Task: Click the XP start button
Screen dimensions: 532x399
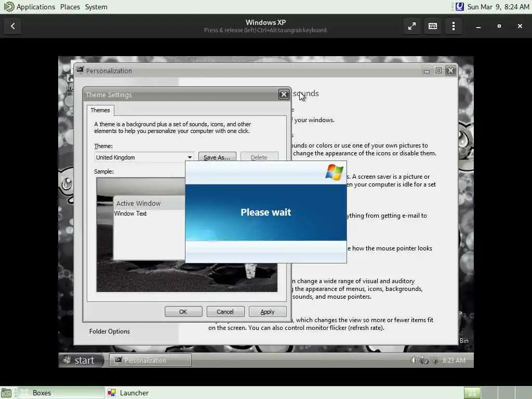Action: [x=82, y=361]
